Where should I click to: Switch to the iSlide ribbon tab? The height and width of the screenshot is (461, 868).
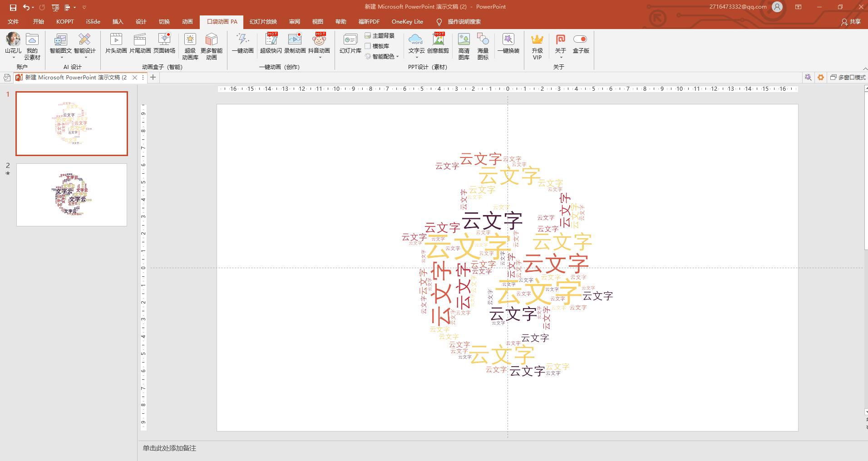(x=93, y=21)
